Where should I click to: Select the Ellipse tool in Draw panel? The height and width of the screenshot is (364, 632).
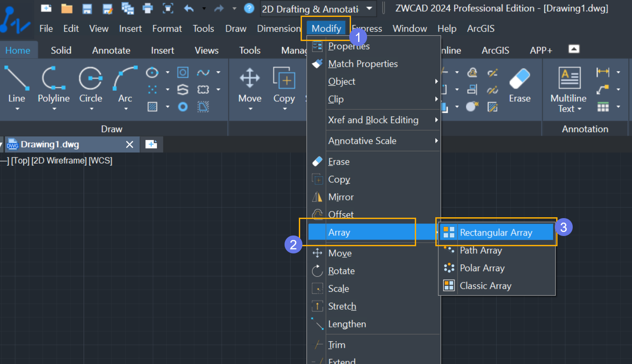(x=153, y=72)
